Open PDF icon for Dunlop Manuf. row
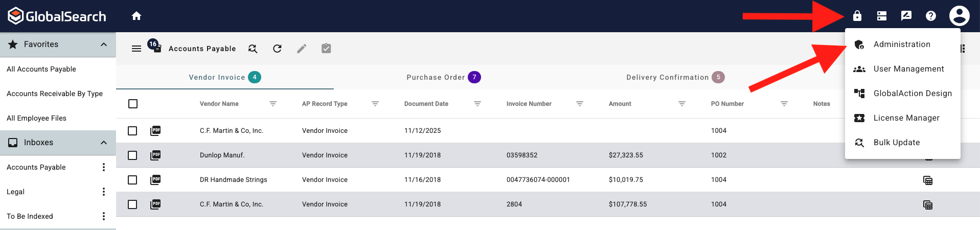The height and width of the screenshot is (230, 980). [x=155, y=155]
